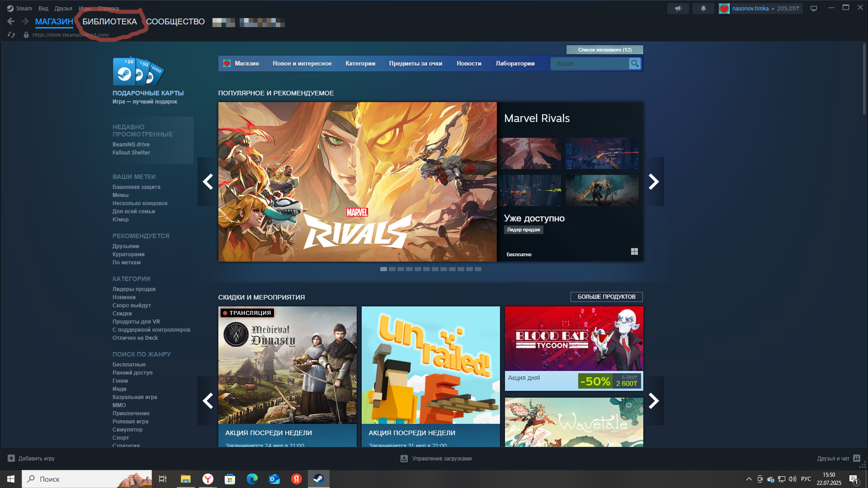The width and height of the screenshot is (868, 488).
Task: Expand Новое и интересное menu
Action: [302, 64]
